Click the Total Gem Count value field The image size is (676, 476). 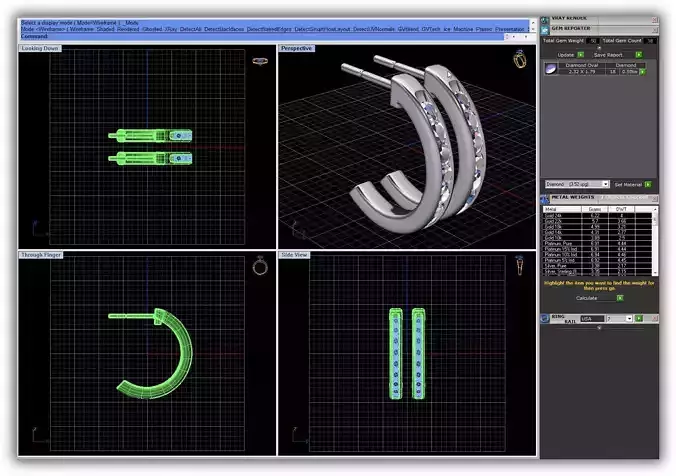(x=650, y=41)
